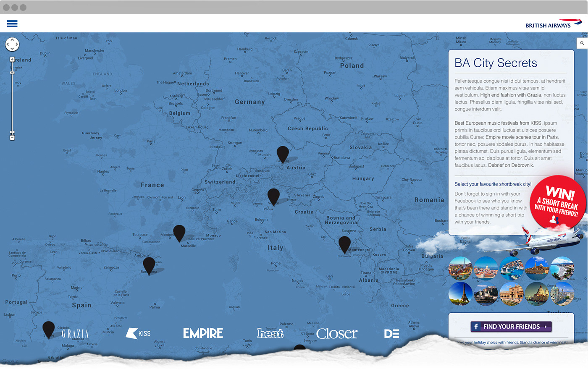The height and width of the screenshot is (377, 588).
Task: Pan the map up arrow
Action: point(12,39)
